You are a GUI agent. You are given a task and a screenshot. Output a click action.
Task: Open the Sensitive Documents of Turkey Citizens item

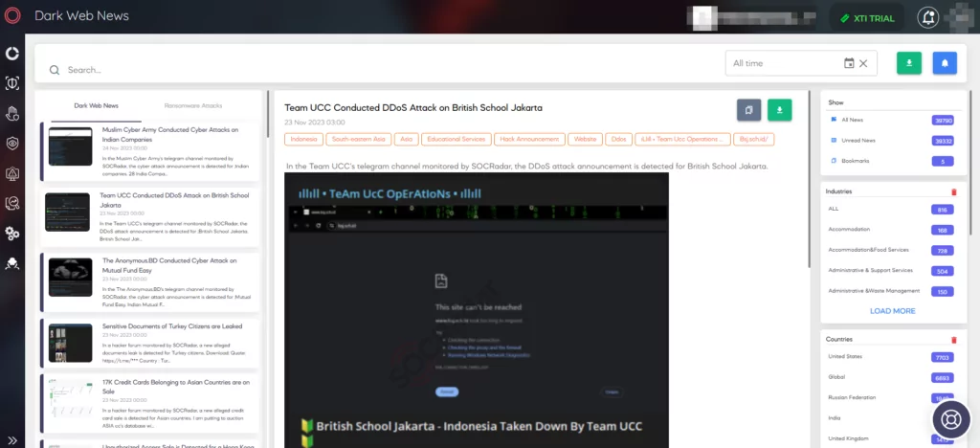[150, 343]
